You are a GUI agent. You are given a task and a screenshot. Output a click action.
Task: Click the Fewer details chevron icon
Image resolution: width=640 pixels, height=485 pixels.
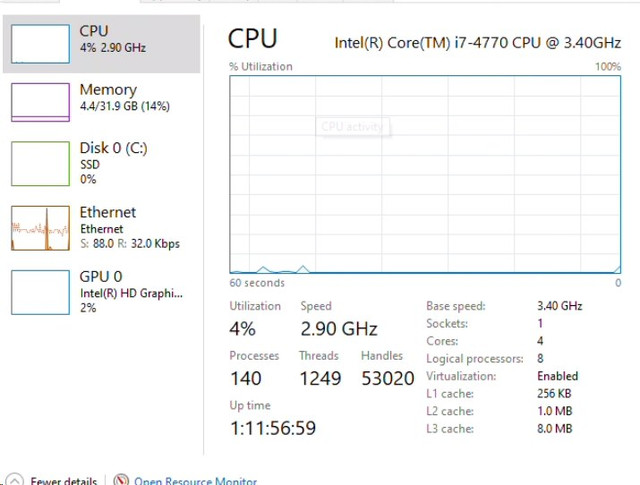pyautogui.click(x=14, y=480)
